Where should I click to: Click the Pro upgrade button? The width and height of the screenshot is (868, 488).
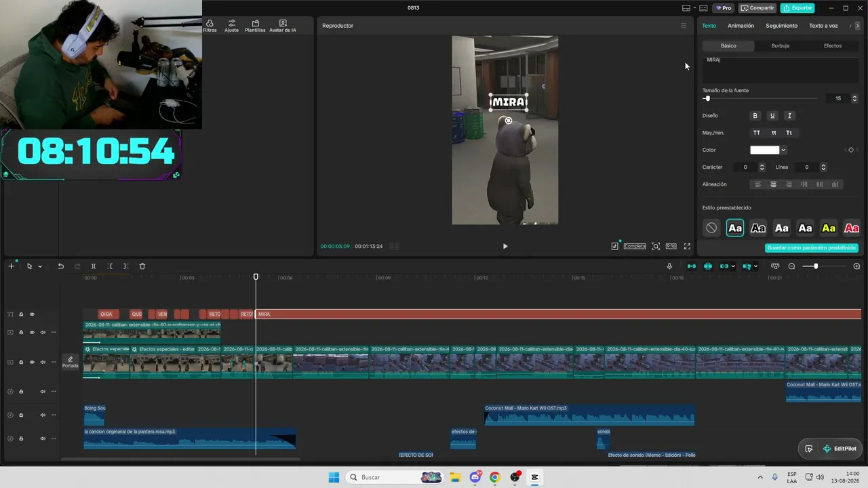[723, 8]
